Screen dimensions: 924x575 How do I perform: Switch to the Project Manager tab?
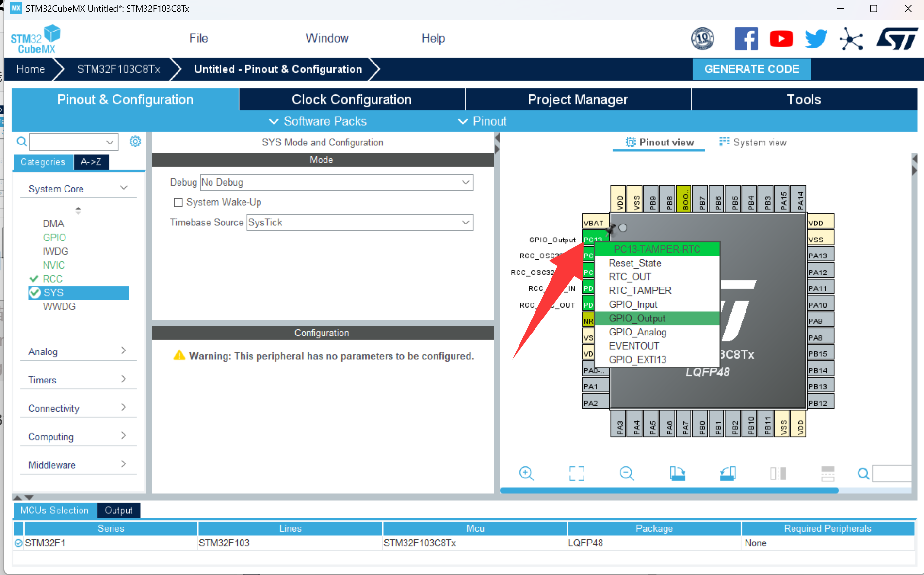pyautogui.click(x=578, y=99)
